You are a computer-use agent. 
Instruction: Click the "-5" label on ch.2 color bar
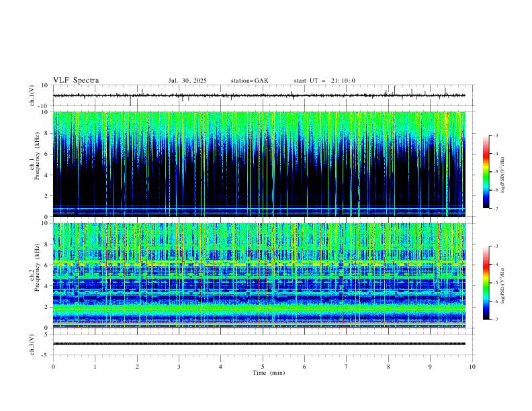pos(495,283)
